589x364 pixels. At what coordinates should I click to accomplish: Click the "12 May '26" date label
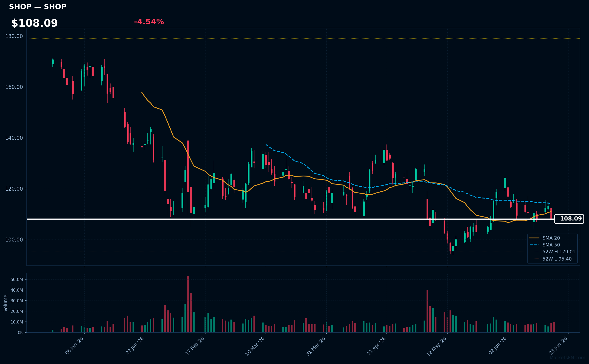tap(436, 346)
